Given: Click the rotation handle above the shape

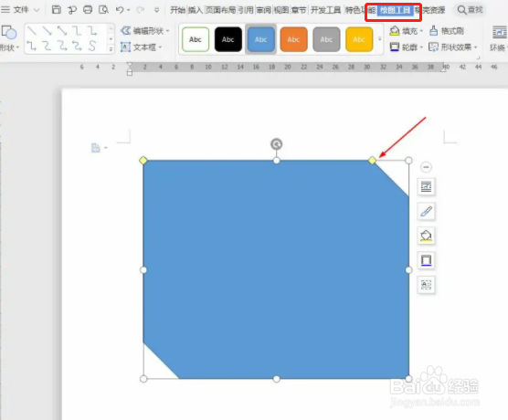Looking at the screenshot, I should 276,144.
